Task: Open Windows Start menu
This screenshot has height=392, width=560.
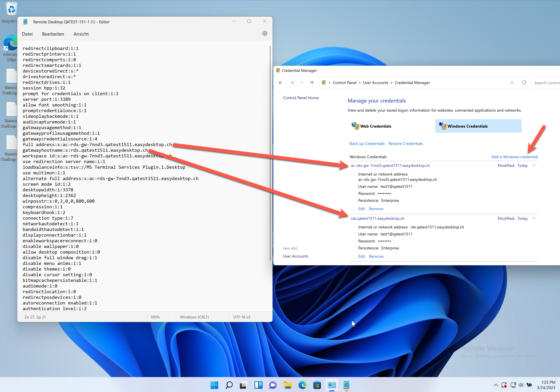Action: 214,385
